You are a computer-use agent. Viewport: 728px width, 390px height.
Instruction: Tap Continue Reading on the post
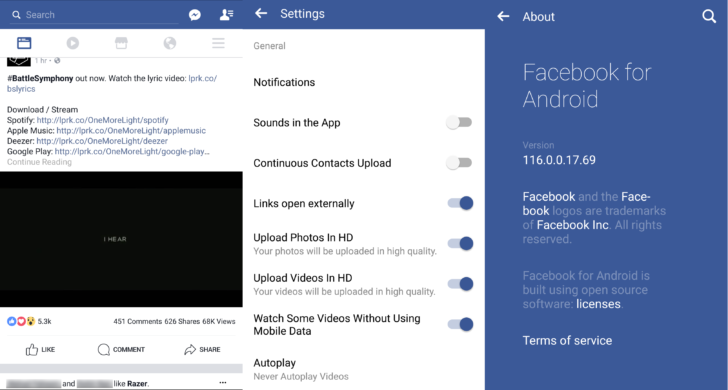(39, 162)
